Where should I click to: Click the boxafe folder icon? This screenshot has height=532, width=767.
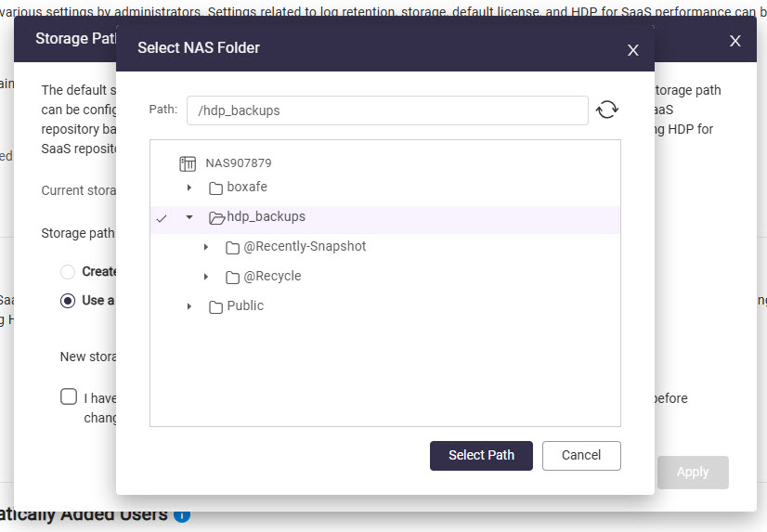click(215, 188)
